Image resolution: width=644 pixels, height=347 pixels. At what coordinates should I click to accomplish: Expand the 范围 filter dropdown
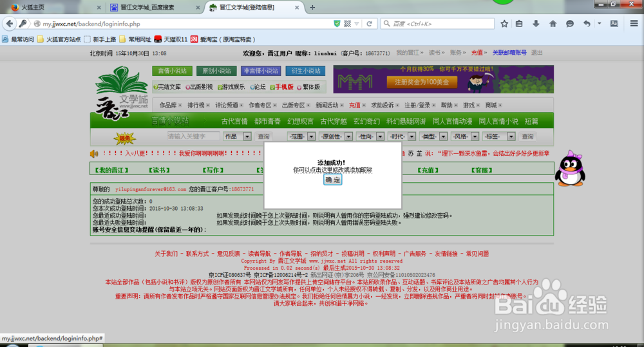click(312, 136)
